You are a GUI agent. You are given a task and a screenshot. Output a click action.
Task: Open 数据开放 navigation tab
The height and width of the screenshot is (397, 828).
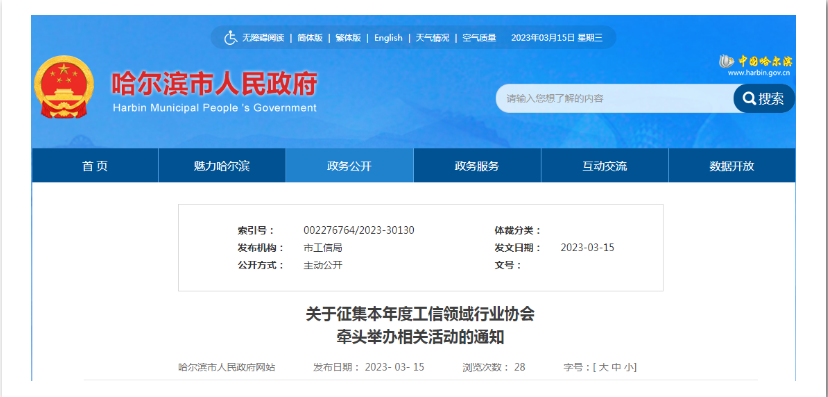732,166
